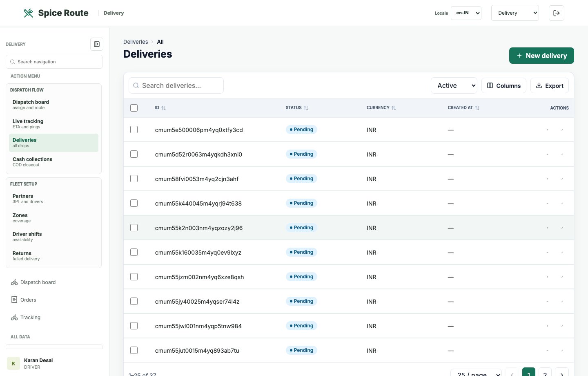
Task: Click ID cmum55k160035m4yq0ev9lxyz
Action: coord(198,253)
